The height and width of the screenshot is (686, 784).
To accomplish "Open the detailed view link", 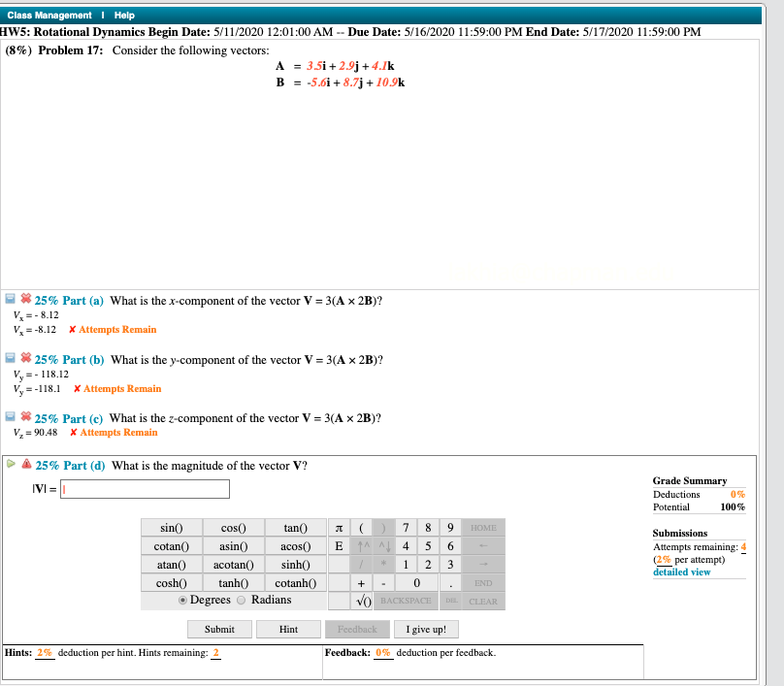I will coord(681,571).
